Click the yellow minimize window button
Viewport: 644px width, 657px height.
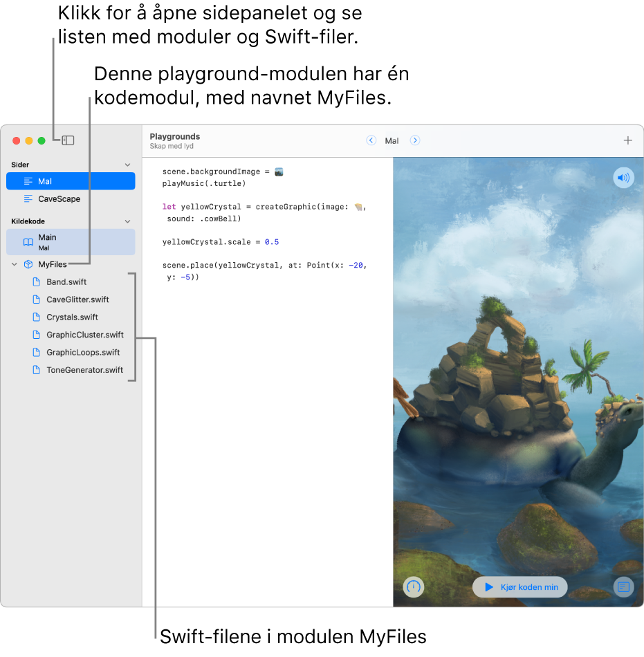(29, 141)
